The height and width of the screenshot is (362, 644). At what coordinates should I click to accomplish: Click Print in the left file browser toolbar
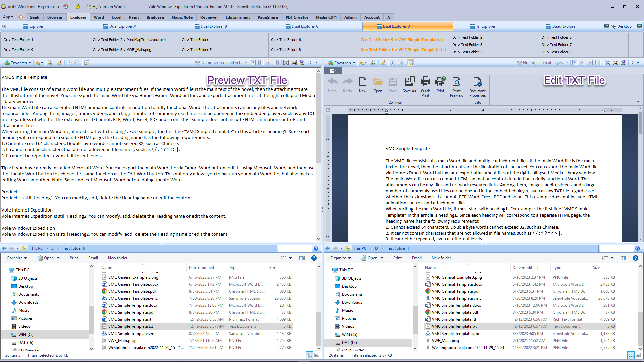point(74,258)
